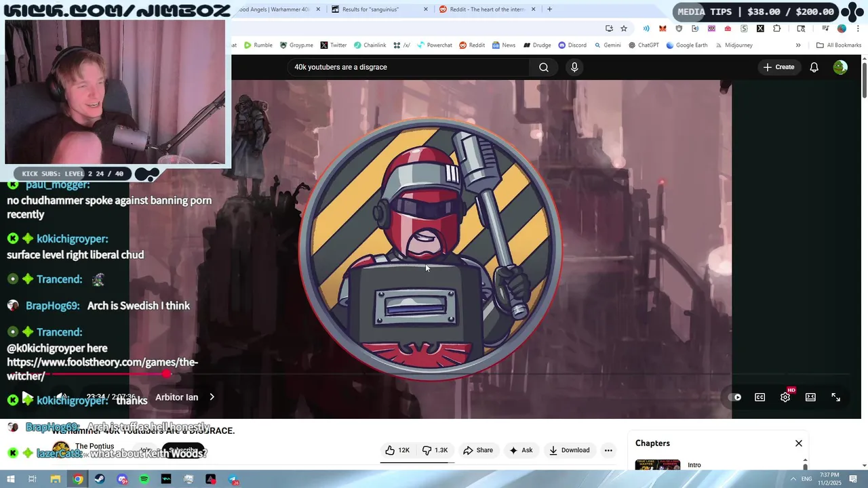Open the MetaMask fox extension

point(663,28)
